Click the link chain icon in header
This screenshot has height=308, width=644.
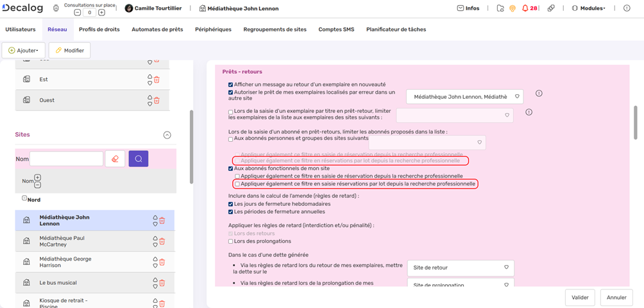[x=551, y=8]
